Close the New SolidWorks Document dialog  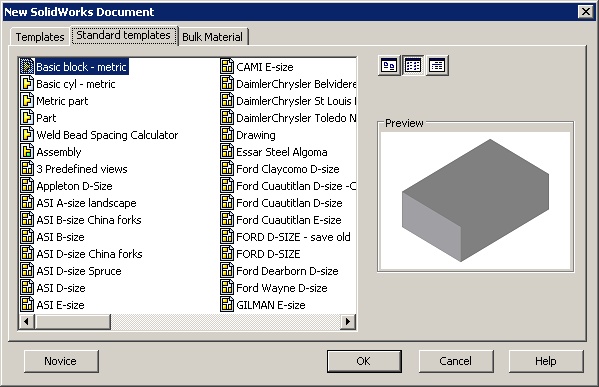click(x=586, y=12)
